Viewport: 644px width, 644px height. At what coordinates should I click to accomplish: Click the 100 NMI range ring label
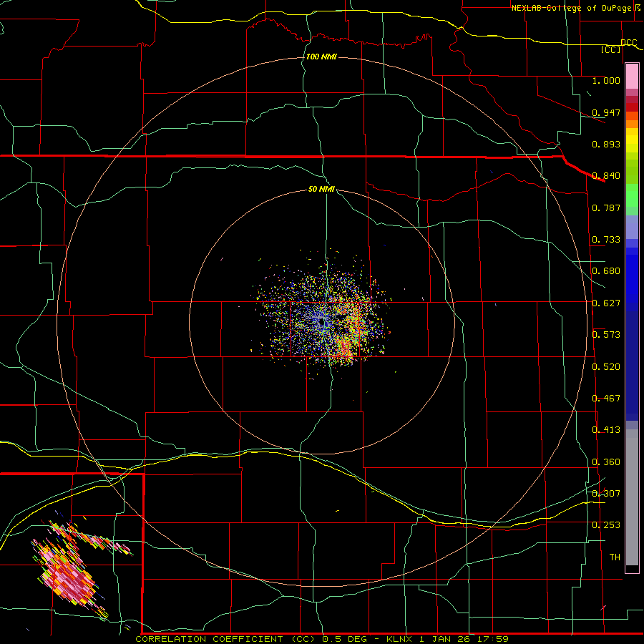321,57
